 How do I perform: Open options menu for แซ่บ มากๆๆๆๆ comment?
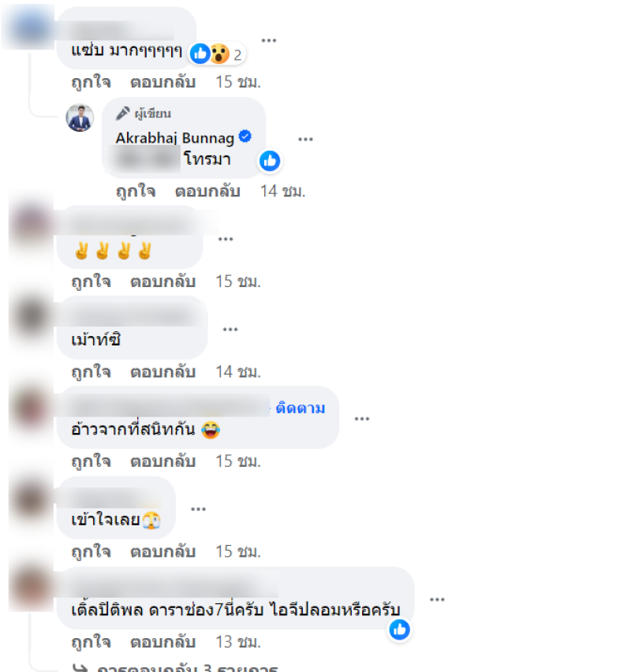point(269,41)
